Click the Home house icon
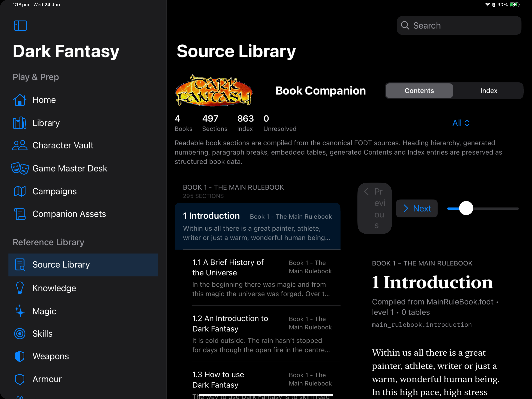532x399 pixels. 20,100
